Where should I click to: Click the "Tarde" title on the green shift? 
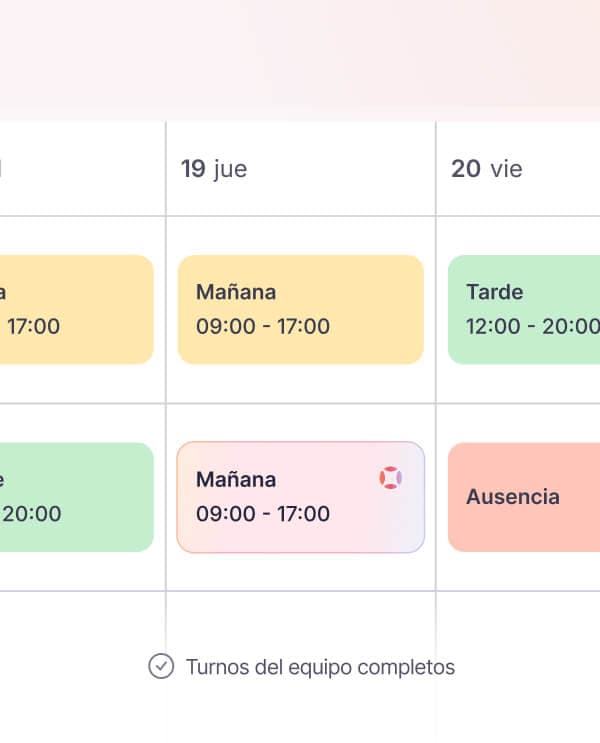coord(494,292)
